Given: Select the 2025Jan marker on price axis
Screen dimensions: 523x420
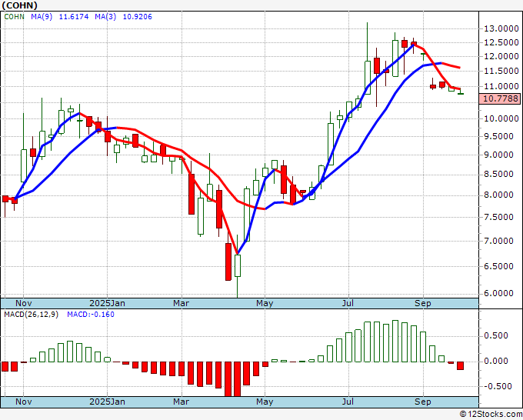Looking at the screenshot, I should 107,303.
